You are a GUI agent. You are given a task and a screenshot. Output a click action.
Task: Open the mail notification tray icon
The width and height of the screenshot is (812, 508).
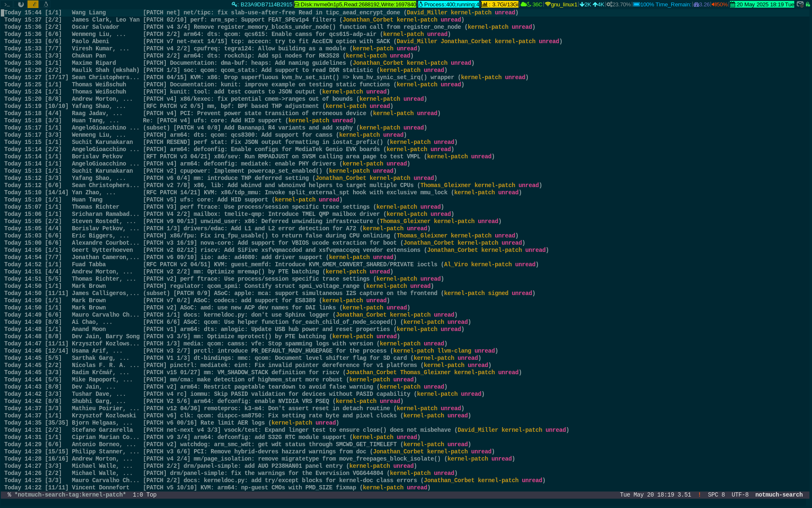[x=800, y=4]
